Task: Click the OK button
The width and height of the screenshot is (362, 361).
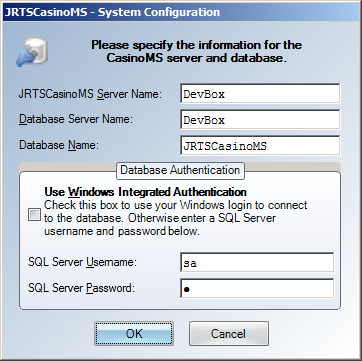Action: pos(134,333)
